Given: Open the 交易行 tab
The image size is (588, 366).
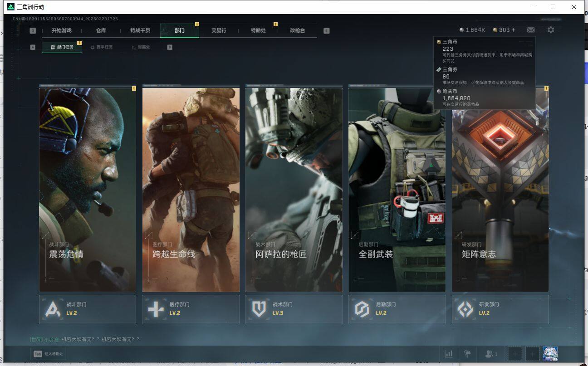Looking at the screenshot, I should (x=219, y=30).
